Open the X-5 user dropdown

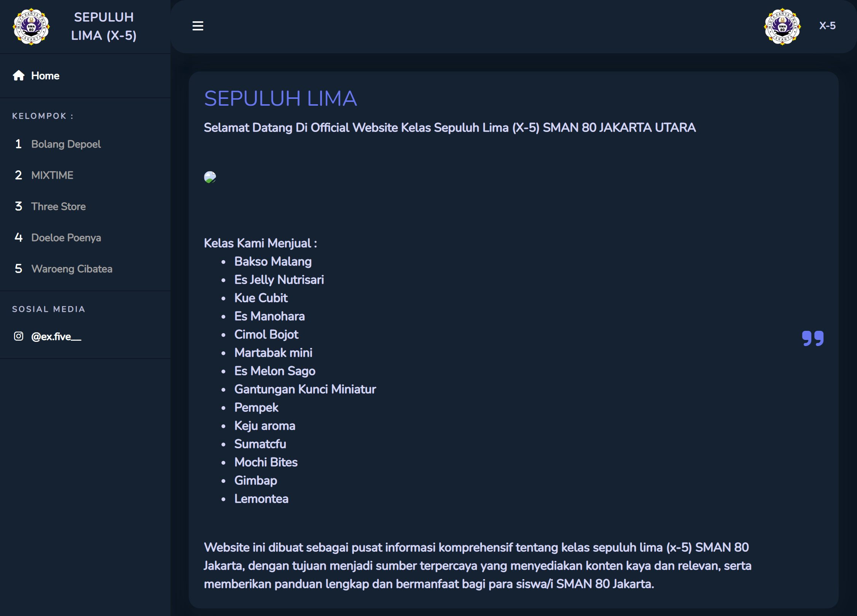pos(827,26)
